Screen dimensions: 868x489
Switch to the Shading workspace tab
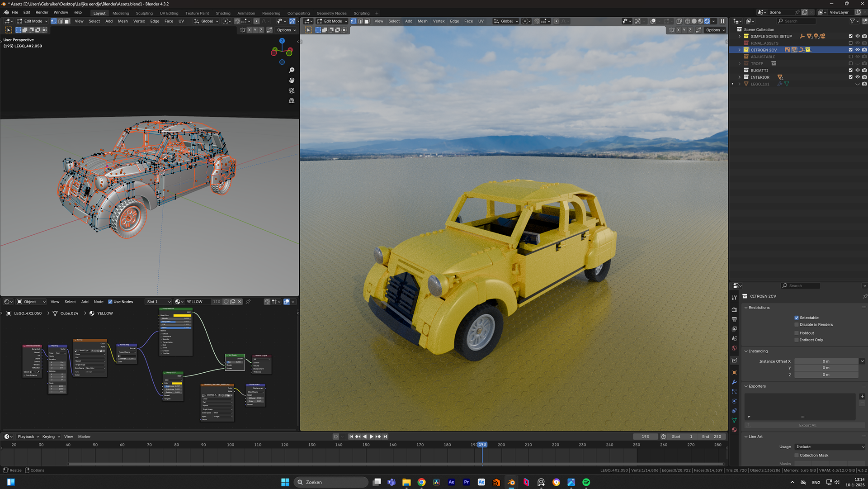click(x=223, y=13)
